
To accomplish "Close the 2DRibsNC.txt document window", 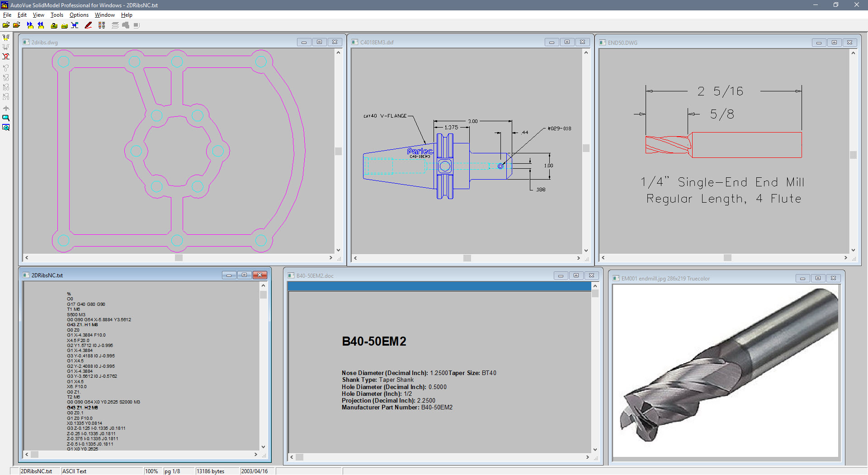I will click(260, 275).
